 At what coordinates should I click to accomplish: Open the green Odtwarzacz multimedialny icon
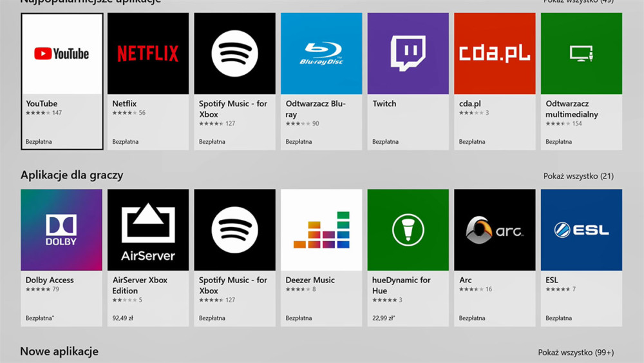tap(582, 54)
